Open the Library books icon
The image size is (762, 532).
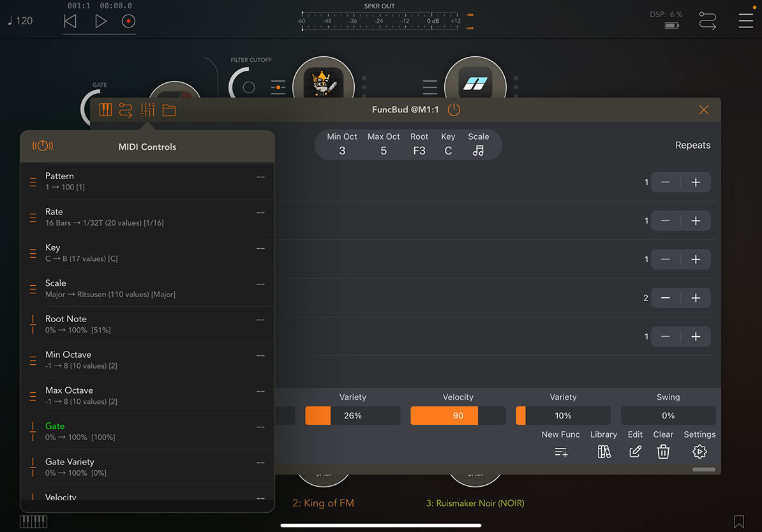(604, 452)
